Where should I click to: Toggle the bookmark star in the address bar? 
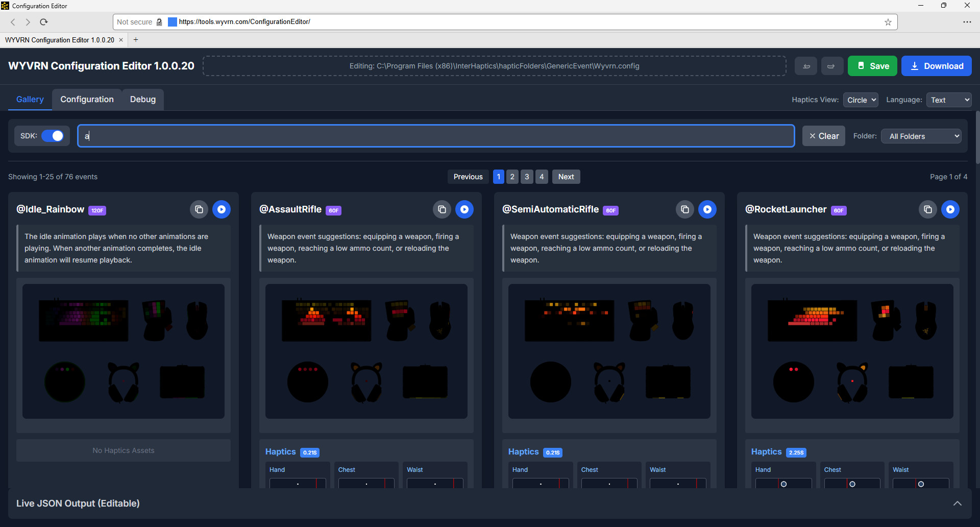coord(888,22)
